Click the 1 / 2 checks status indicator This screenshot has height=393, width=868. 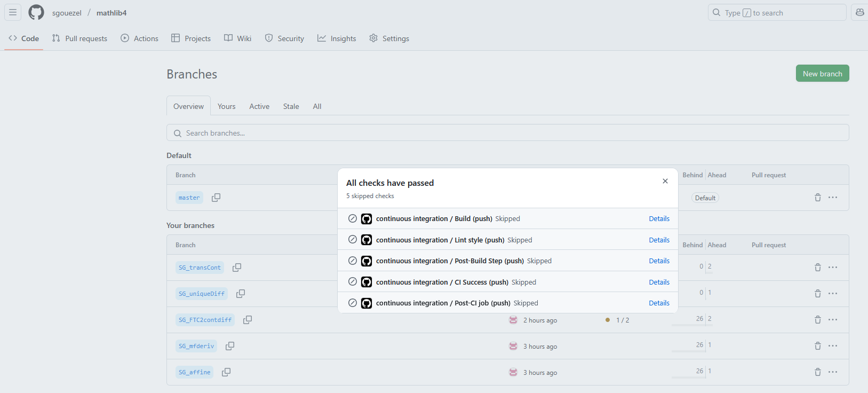coord(618,320)
